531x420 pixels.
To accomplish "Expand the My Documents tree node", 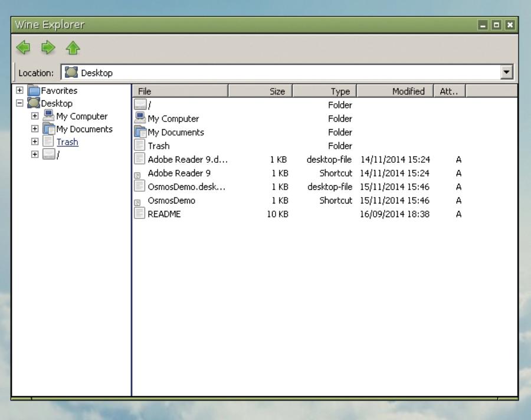I will [x=35, y=129].
